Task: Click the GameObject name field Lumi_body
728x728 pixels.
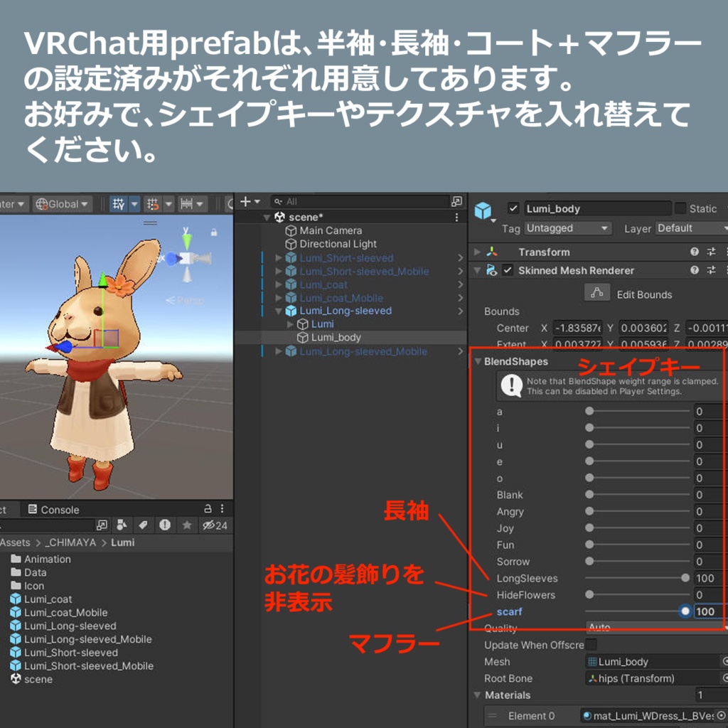Action: point(598,208)
